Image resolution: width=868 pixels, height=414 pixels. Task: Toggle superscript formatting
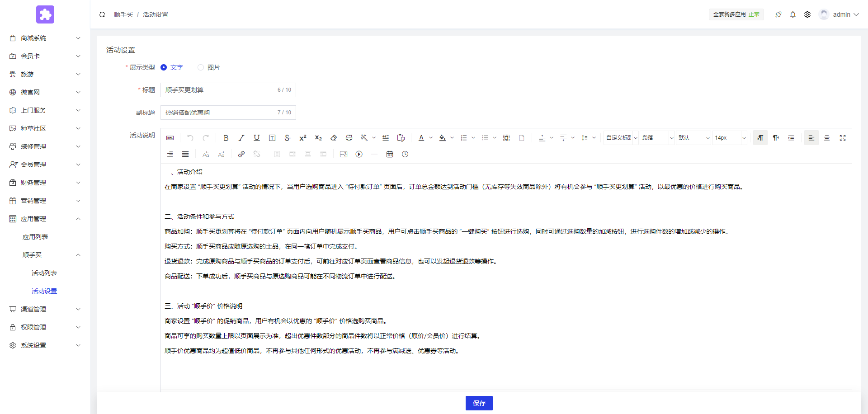pos(302,138)
